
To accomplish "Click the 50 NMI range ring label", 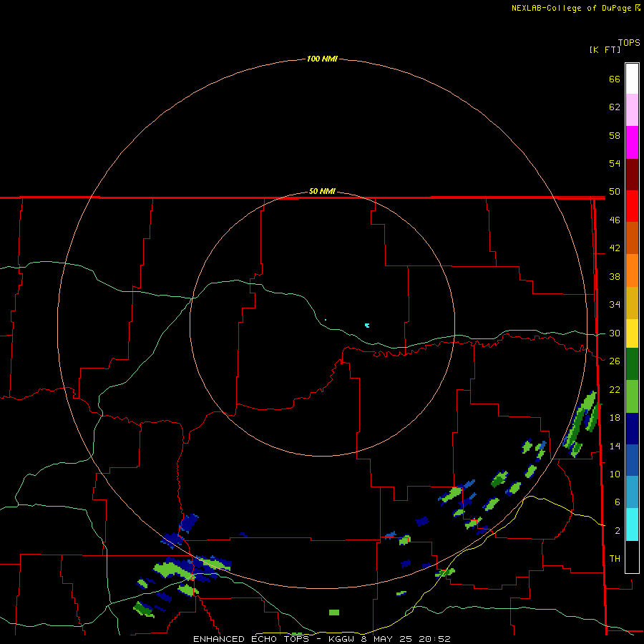I will [322, 191].
